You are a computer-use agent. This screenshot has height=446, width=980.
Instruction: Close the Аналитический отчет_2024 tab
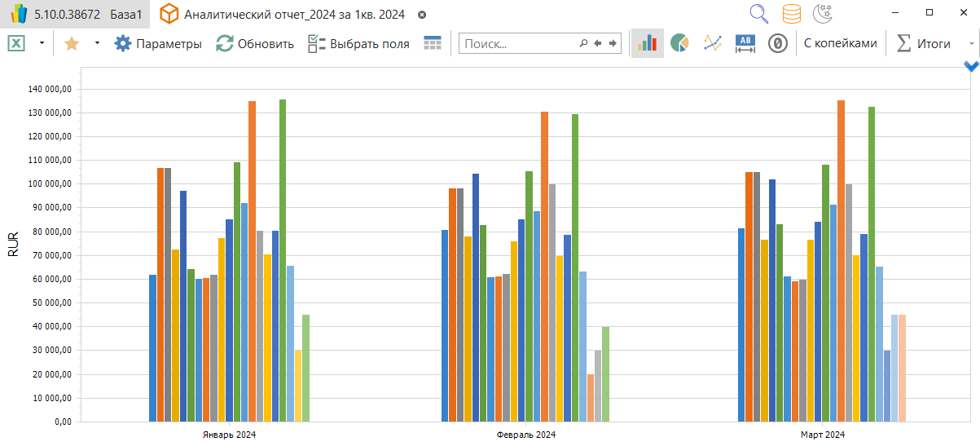coord(422,15)
